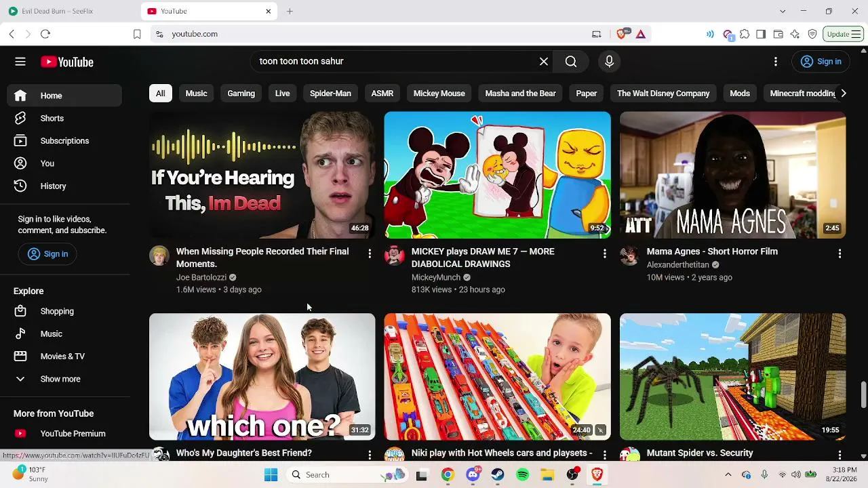The height and width of the screenshot is (488, 868).
Task: Select the Spider-Man filter chip
Action: tap(330, 94)
